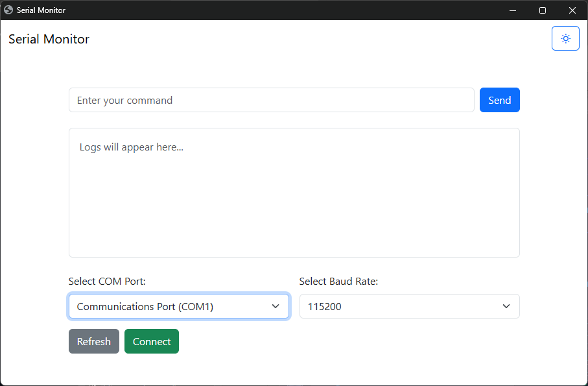Select the 'Communications Port (COM1)' option text
The height and width of the screenshot is (386, 588).
click(145, 306)
